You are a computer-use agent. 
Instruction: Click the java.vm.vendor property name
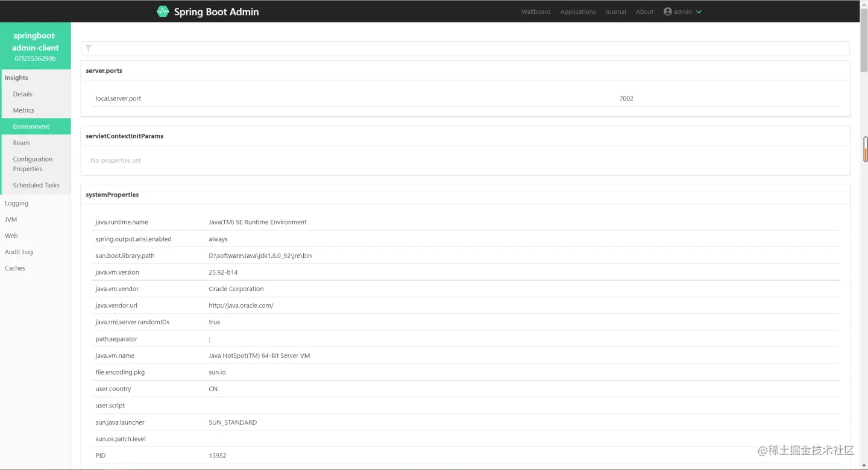pos(117,289)
